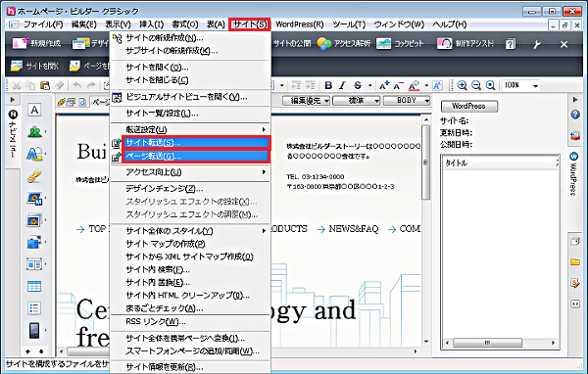Click the WordPress button in the right panel

469,107
